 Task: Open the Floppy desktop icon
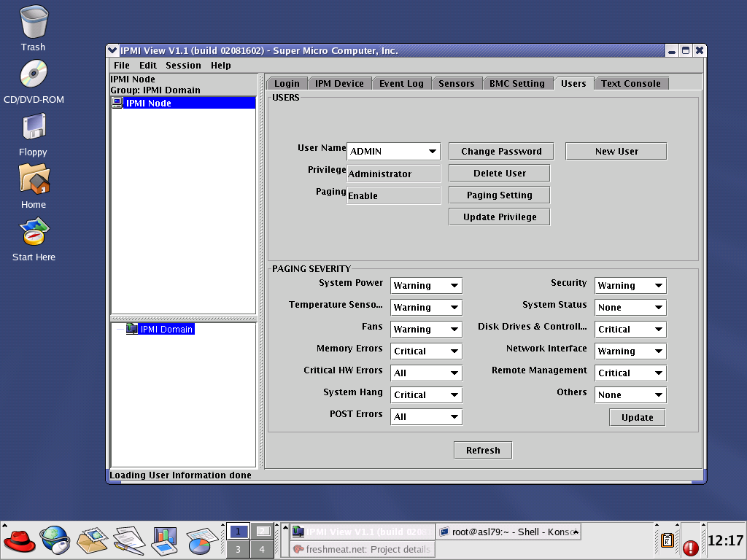[34, 126]
